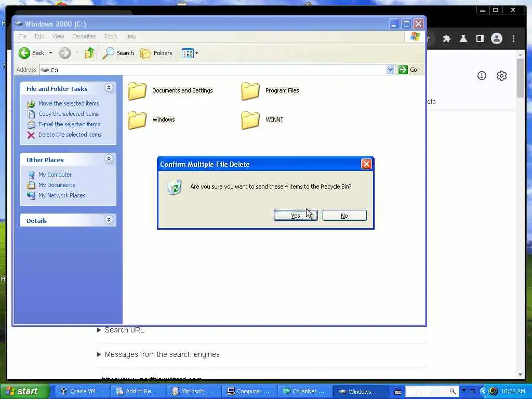Click Delete the selected items link
Image resolution: width=532 pixels, height=399 pixels.
click(x=70, y=135)
